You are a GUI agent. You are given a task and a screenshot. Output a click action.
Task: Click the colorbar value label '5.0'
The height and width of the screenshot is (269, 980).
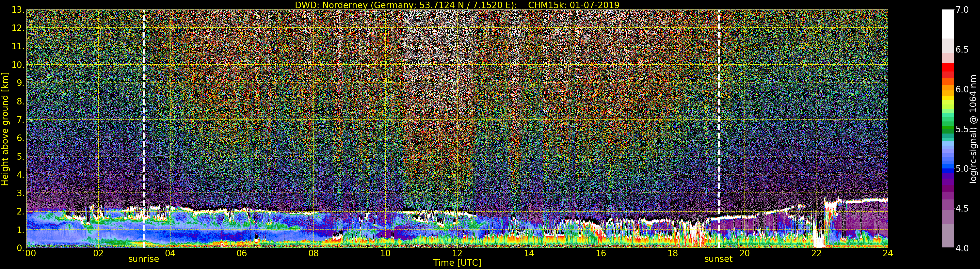point(962,168)
